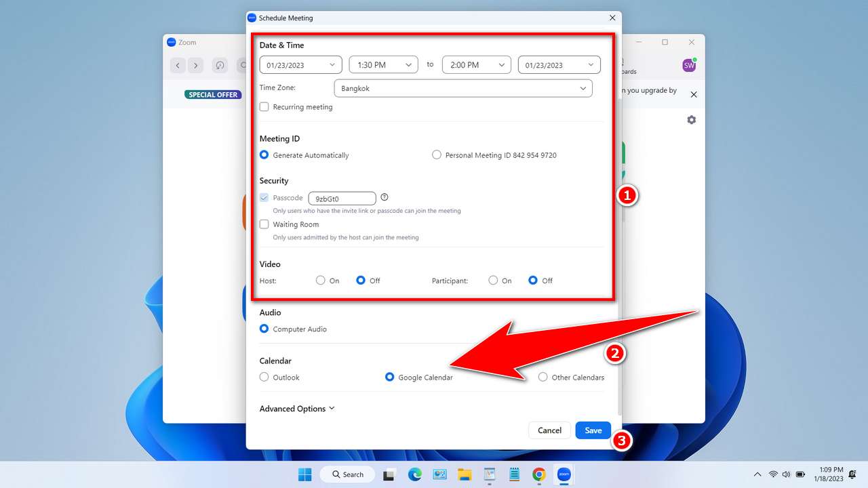Viewport: 868px width, 488px height.
Task: Click the passcode help question mark icon
Action: [x=384, y=197]
